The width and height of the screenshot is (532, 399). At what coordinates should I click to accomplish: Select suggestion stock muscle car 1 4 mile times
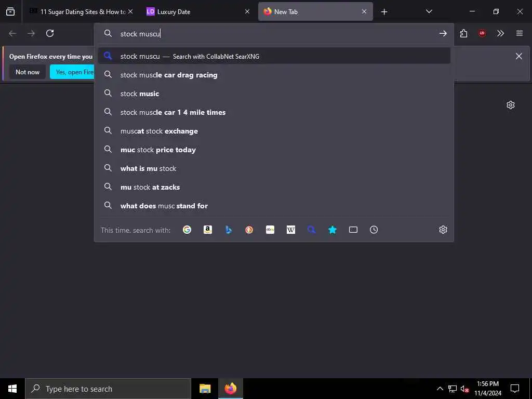point(274,112)
